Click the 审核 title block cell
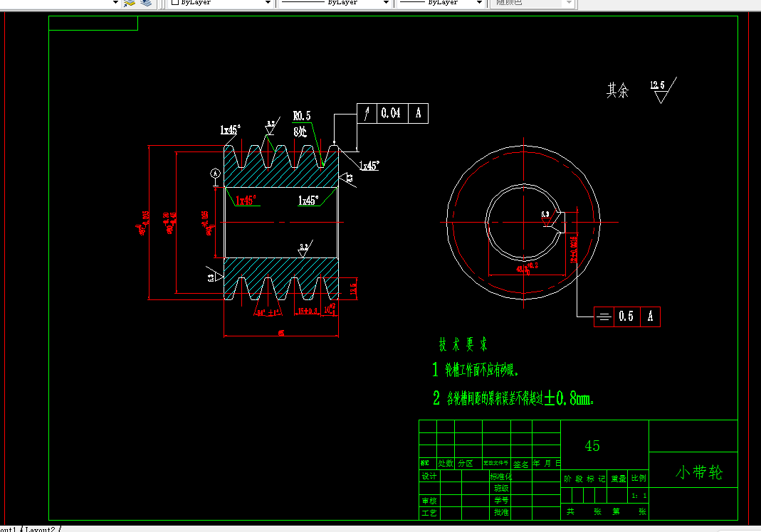The image size is (761, 532). tap(429, 501)
